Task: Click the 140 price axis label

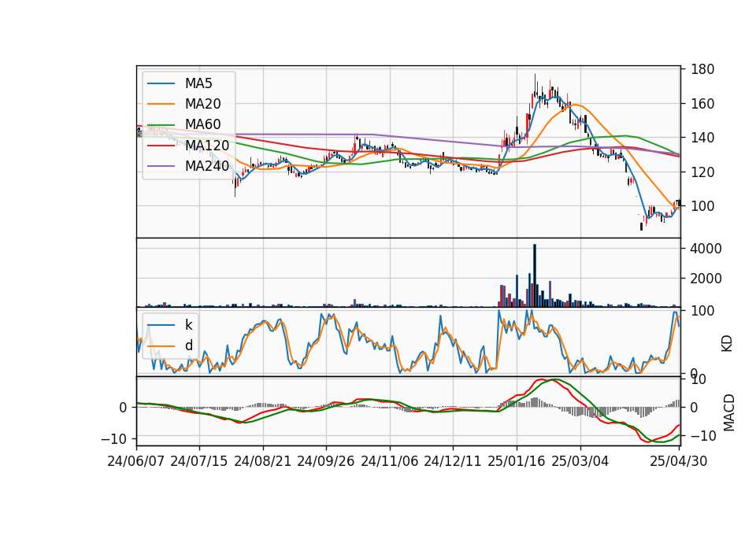Action: click(x=702, y=138)
